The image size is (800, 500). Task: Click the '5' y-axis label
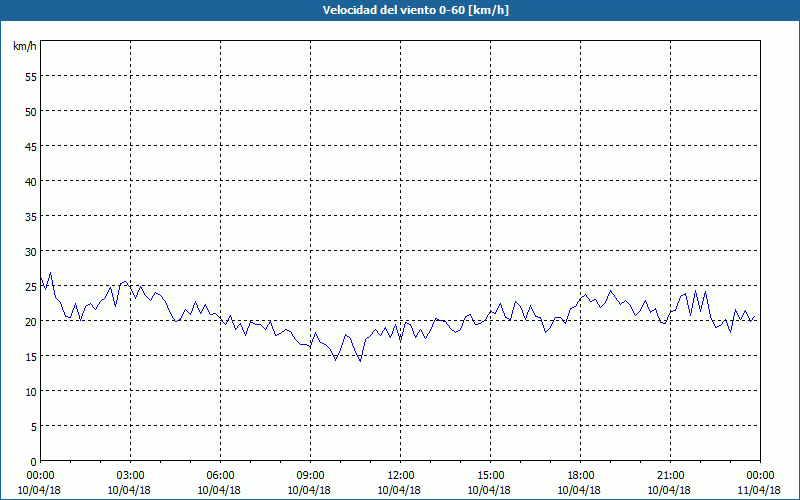[34, 427]
